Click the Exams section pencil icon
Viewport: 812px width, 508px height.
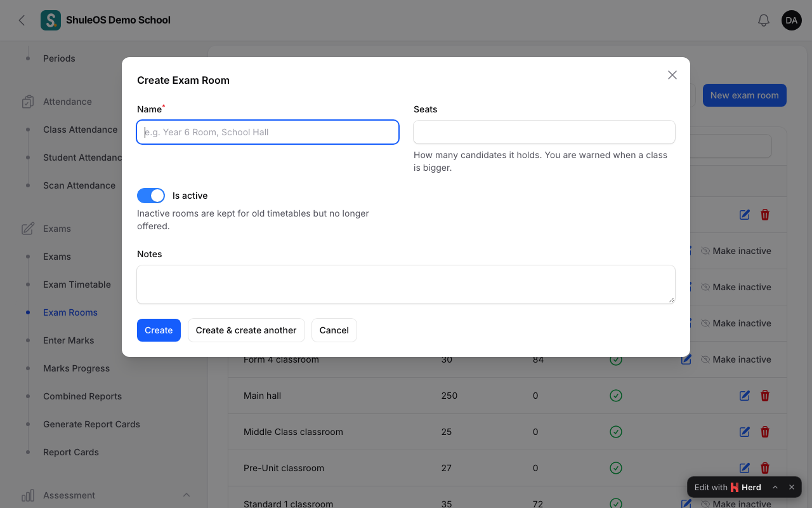click(x=28, y=229)
